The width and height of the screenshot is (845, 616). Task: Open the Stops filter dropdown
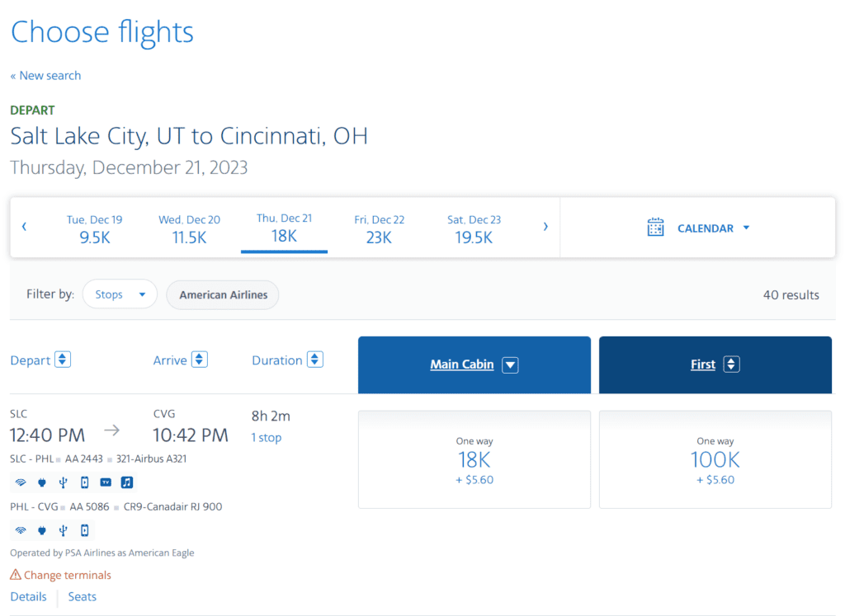(x=120, y=294)
